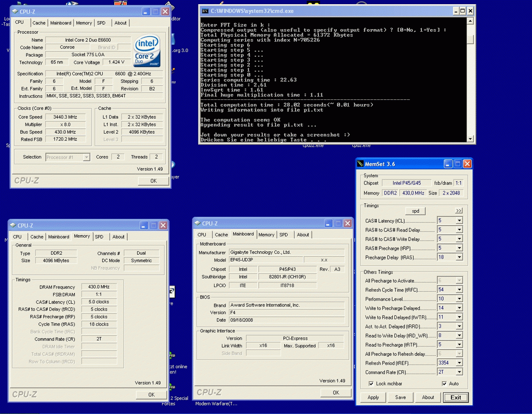Open the Command Rate (CR) dropdown in MemSet
The width and height of the screenshot is (532, 414).
point(459,372)
